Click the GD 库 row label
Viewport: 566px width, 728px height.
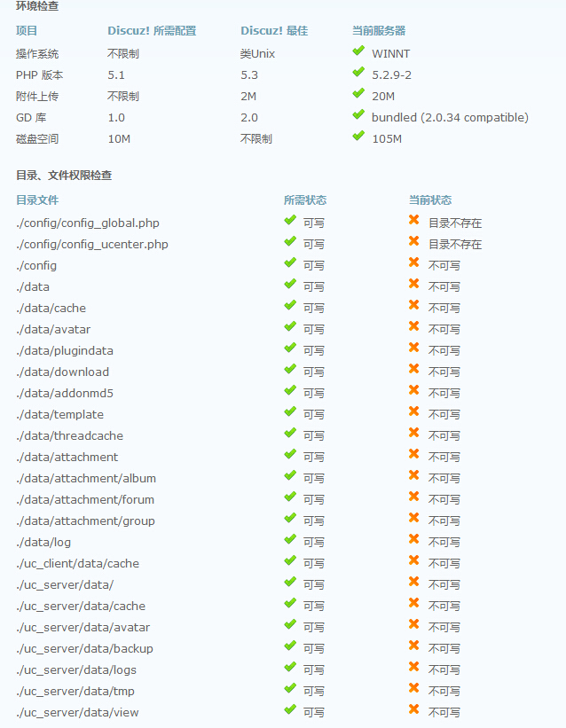click(x=31, y=118)
